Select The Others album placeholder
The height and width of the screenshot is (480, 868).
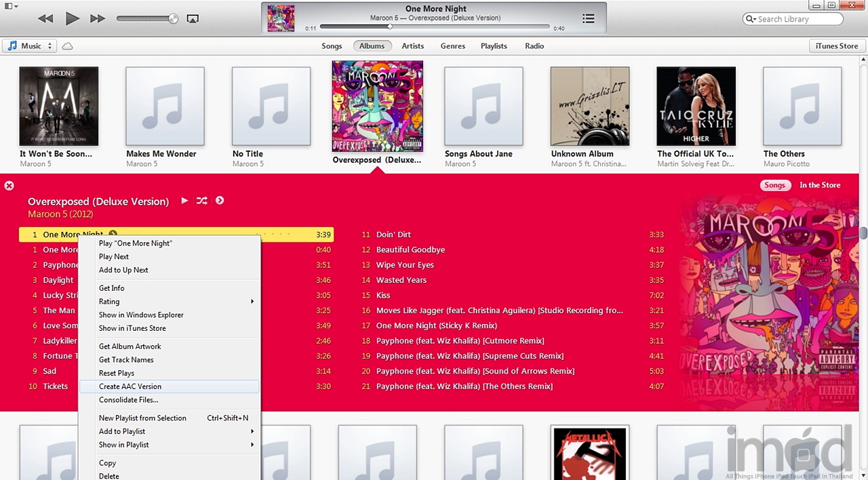coord(802,106)
